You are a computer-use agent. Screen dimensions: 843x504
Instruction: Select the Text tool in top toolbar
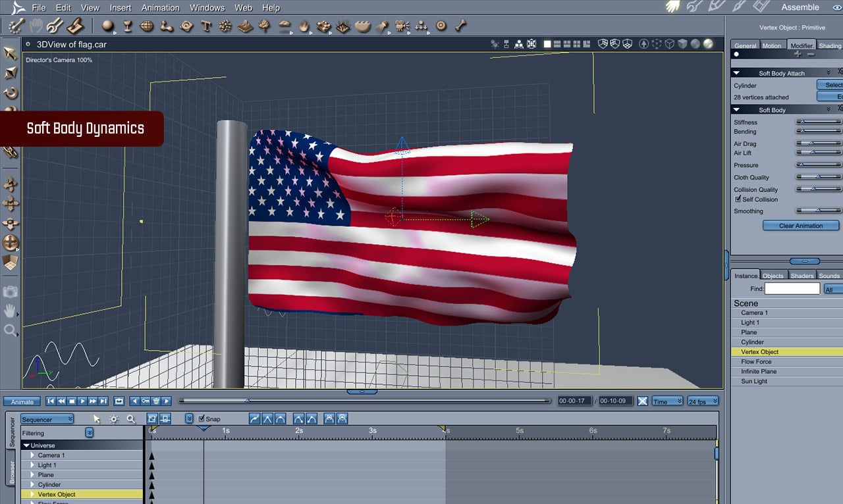pyautogui.click(x=206, y=26)
